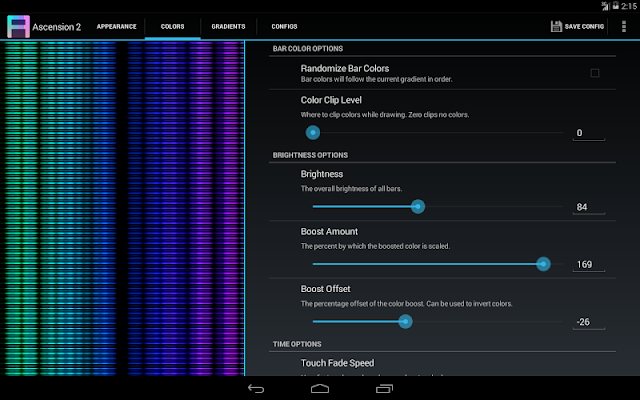Tap the Android Back navigation button
Image resolution: width=640 pixels, height=400 pixels.
click(x=256, y=389)
